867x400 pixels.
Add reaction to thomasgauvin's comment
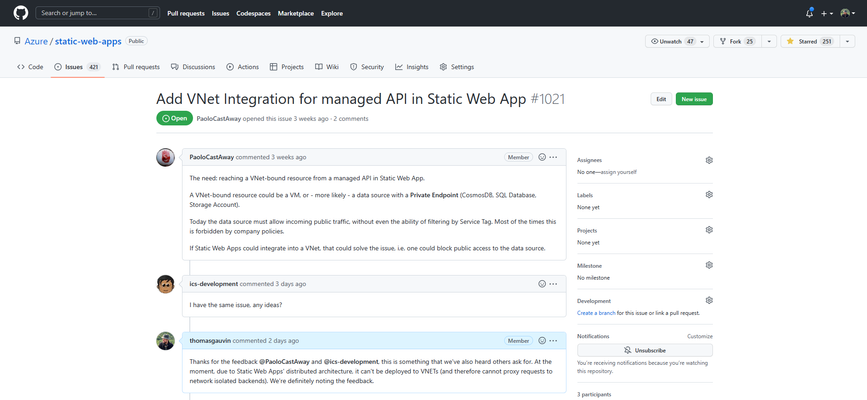(x=542, y=341)
